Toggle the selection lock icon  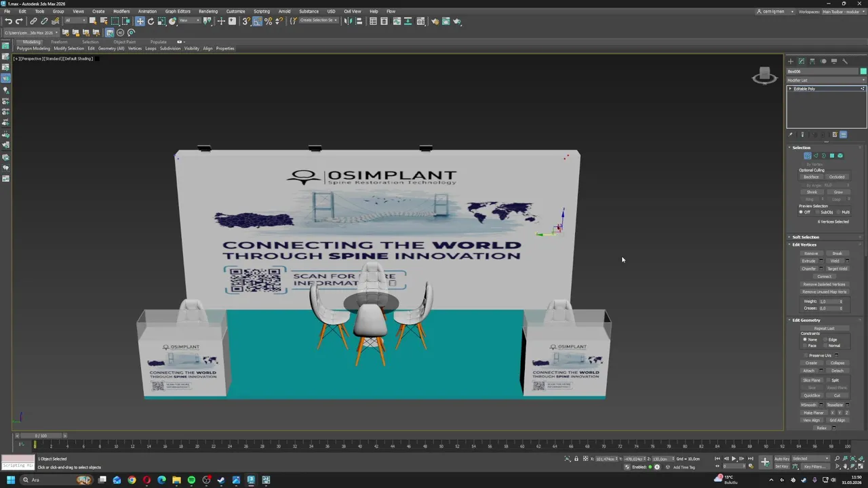(x=576, y=459)
